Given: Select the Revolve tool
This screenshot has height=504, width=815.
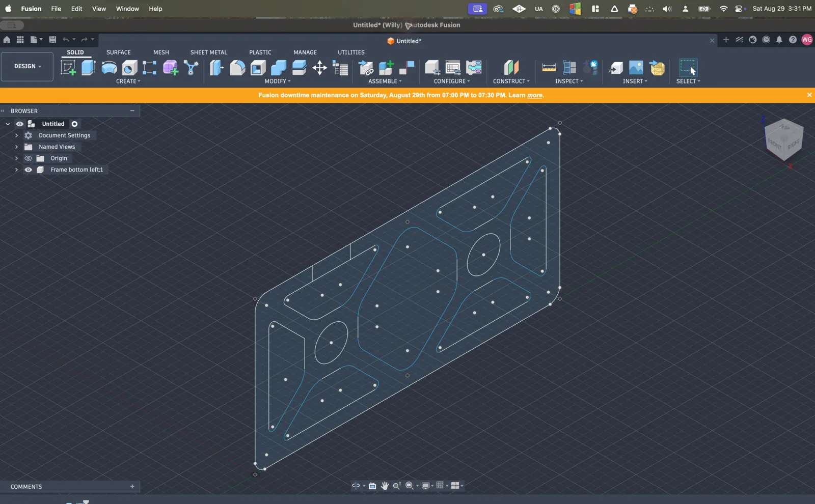Looking at the screenshot, I should [109, 67].
